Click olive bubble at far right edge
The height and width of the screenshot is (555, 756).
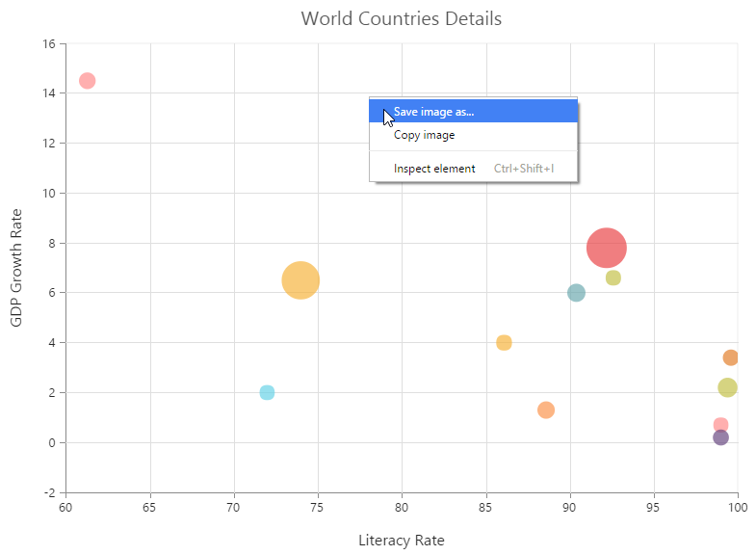tap(727, 387)
